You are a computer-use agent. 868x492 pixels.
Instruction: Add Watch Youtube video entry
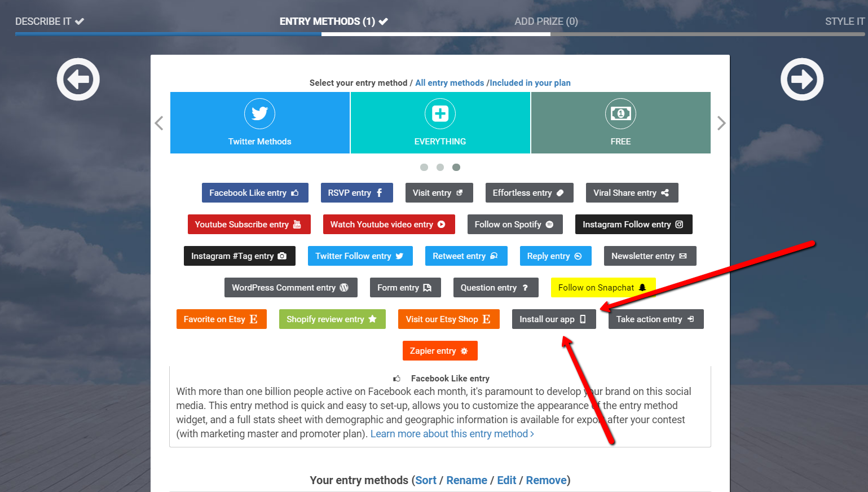point(389,225)
